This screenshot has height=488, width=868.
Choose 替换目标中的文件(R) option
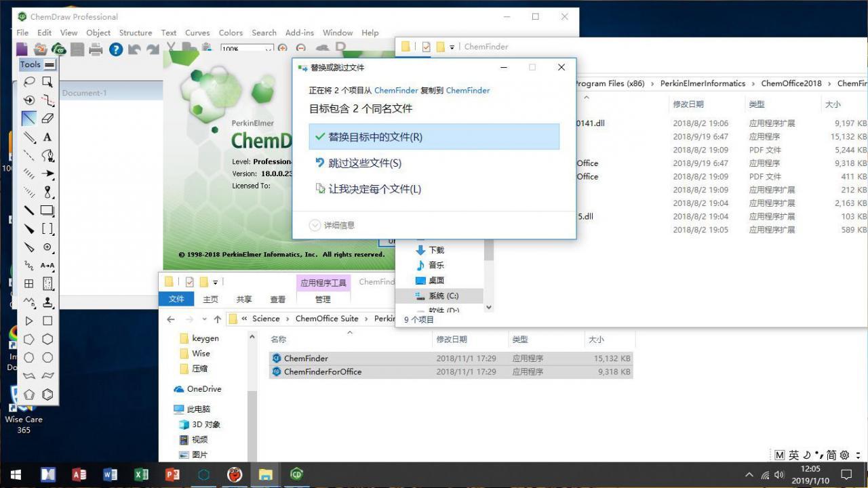[x=434, y=137]
